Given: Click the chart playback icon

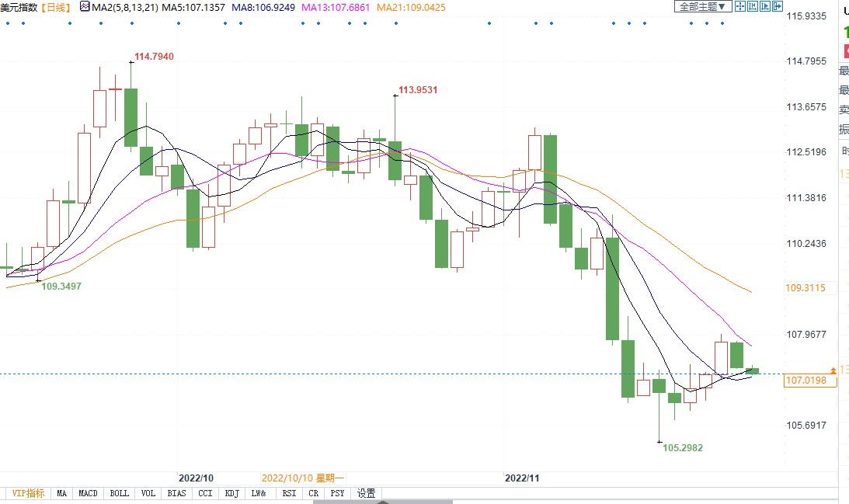Looking at the screenshot, I should tap(764, 6).
